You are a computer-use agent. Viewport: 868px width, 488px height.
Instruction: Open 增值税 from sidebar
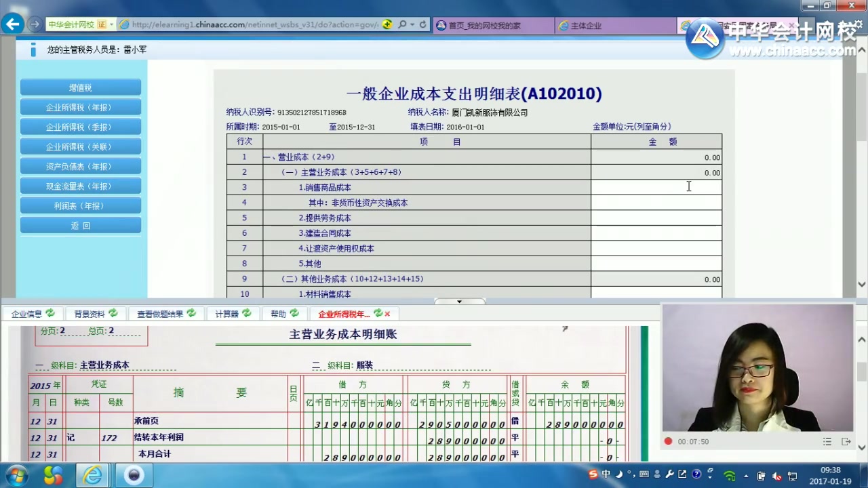(81, 87)
